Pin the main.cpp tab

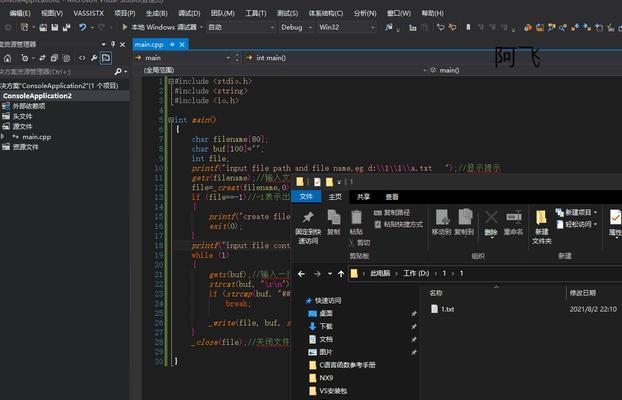point(172,44)
